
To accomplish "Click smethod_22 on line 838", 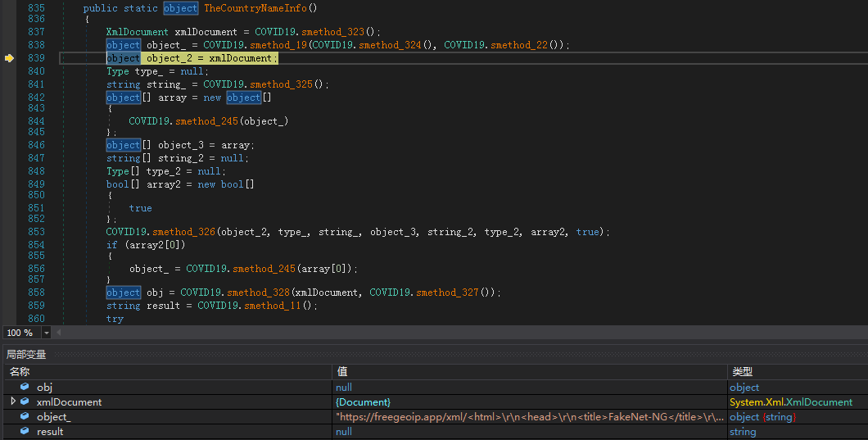I will [518, 45].
